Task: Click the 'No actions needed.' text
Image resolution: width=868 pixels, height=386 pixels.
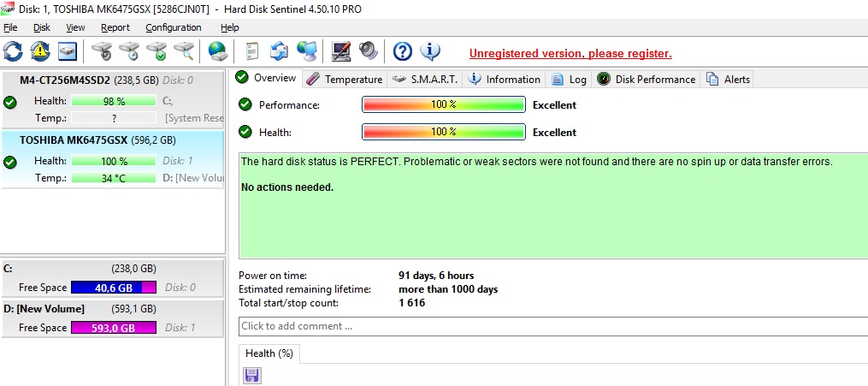Action: 287,187
